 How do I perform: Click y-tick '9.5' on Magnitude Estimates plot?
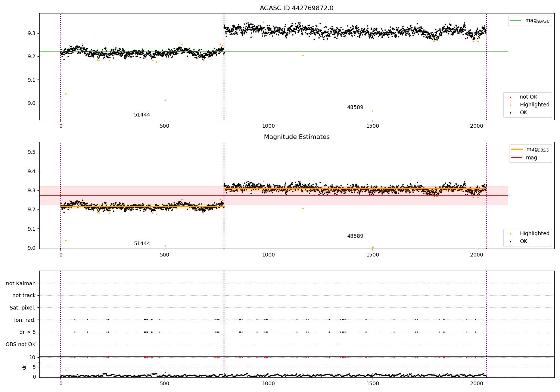[31, 152]
